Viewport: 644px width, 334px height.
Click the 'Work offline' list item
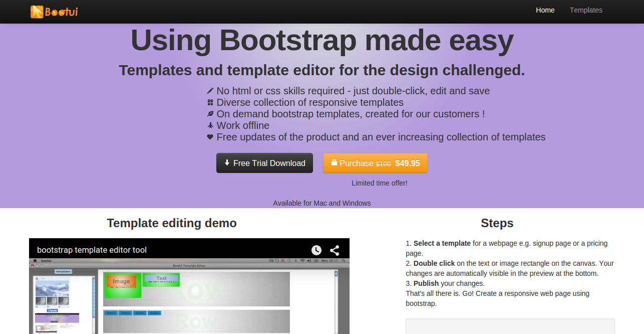pos(243,126)
